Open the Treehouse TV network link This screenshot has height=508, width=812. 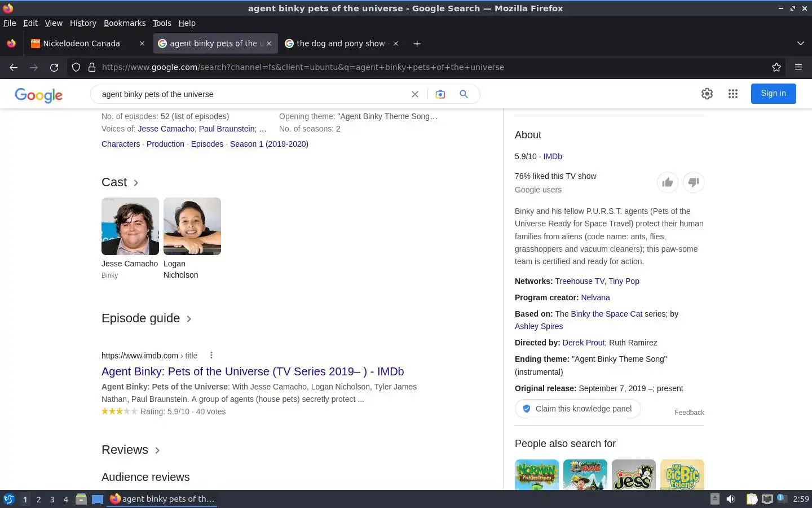click(x=580, y=281)
